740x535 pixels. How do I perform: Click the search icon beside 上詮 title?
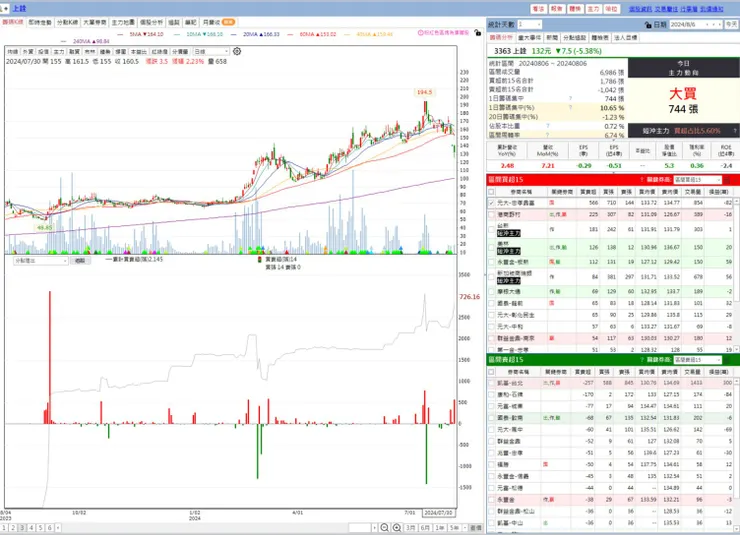2,8
